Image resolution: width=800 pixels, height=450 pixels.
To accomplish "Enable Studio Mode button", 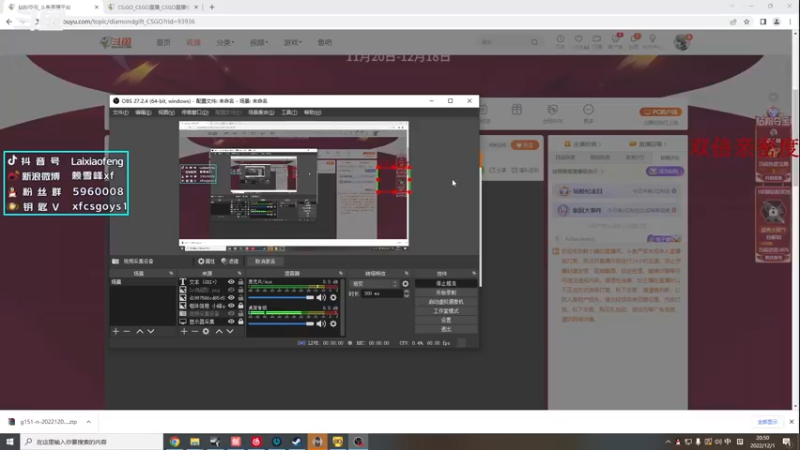I will [x=446, y=311].
